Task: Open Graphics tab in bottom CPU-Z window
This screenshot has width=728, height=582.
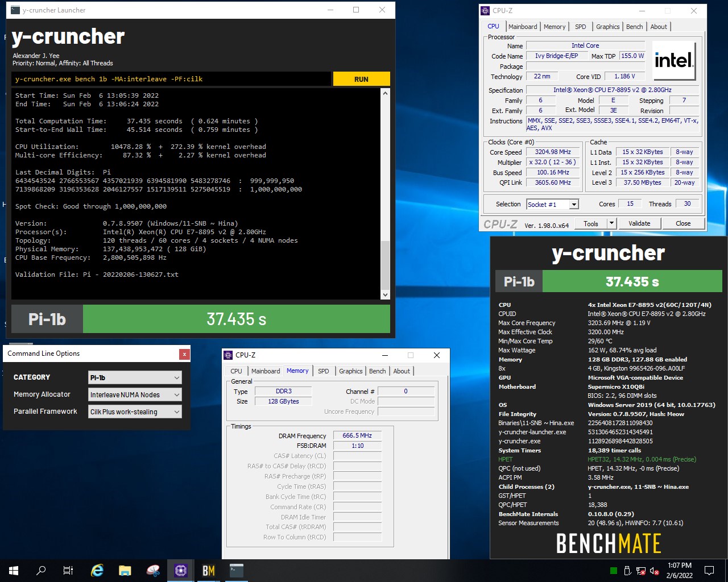Action: click(350, 371)
